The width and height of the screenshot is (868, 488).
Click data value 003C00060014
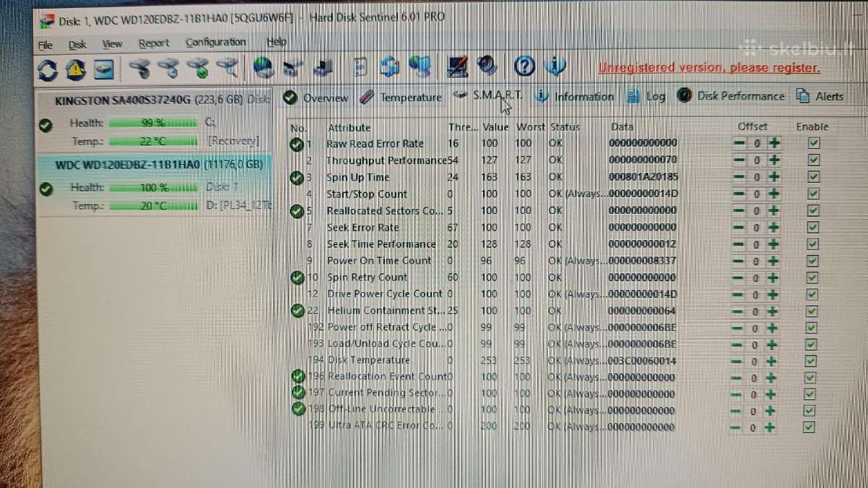[641, 361]
